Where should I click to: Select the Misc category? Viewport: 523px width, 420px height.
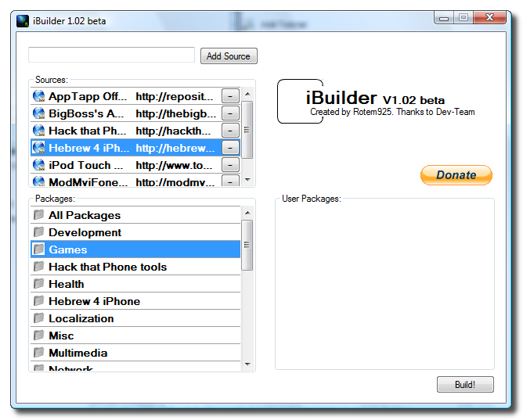[135, 336]
